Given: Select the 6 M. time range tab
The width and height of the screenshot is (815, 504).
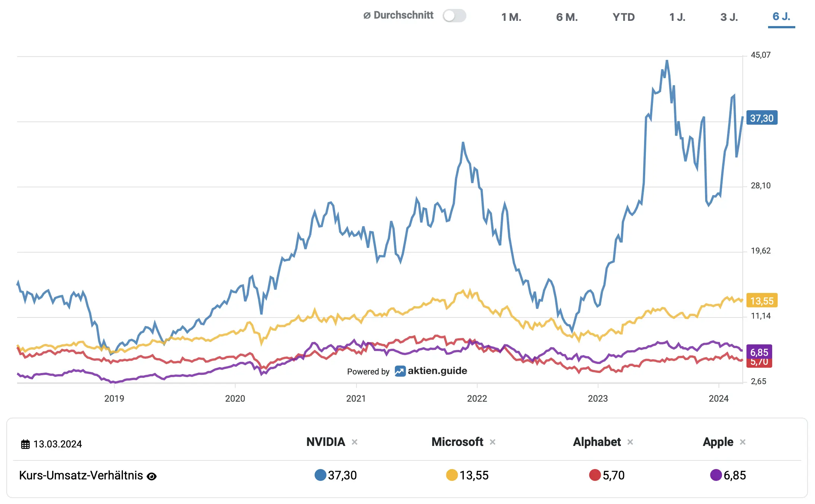Looking at the screenshot, I should (567, 17).
